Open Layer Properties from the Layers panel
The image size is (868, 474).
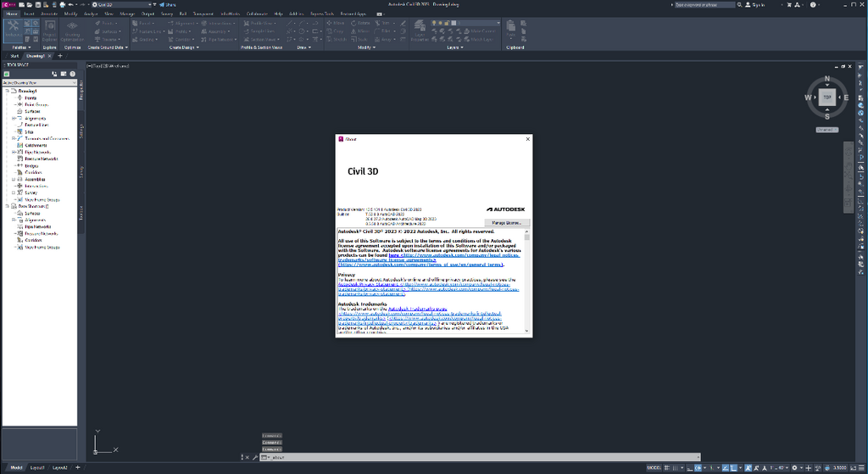pyautogui.click(x=420, y=31)
